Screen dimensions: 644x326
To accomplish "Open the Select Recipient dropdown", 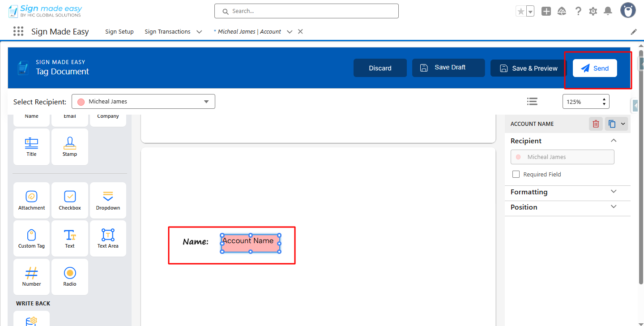I will pos(143,102).
